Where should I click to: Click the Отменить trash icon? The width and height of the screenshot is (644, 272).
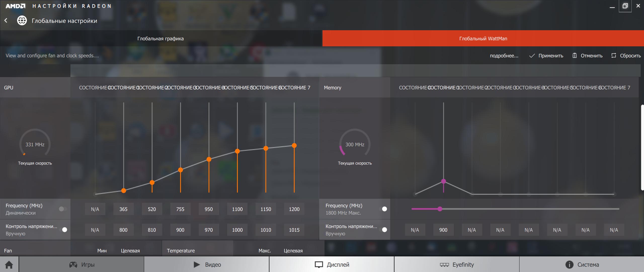click(x=575, y=55)
